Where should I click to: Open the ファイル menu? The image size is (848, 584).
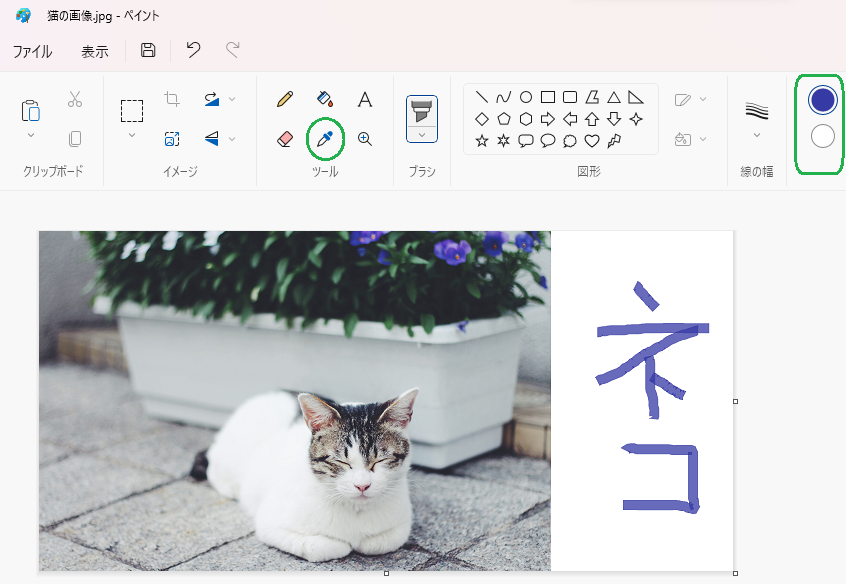pos(32,51)
